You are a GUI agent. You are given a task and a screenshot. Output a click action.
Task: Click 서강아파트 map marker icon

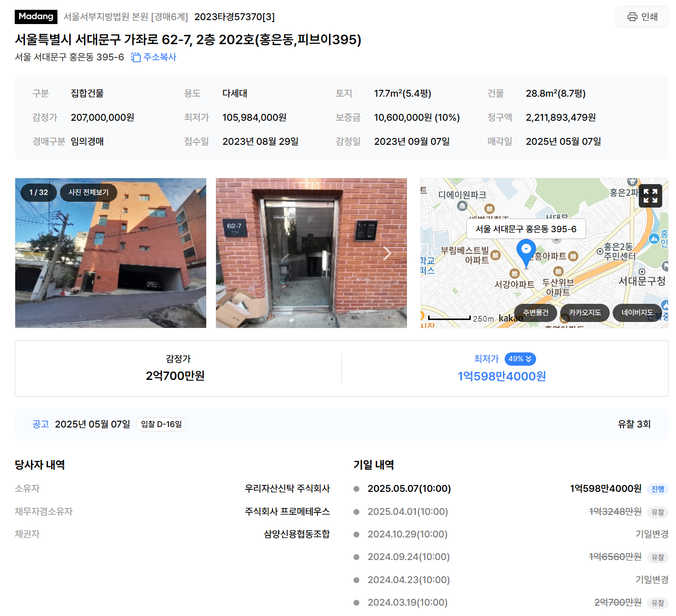click(514, 274)
